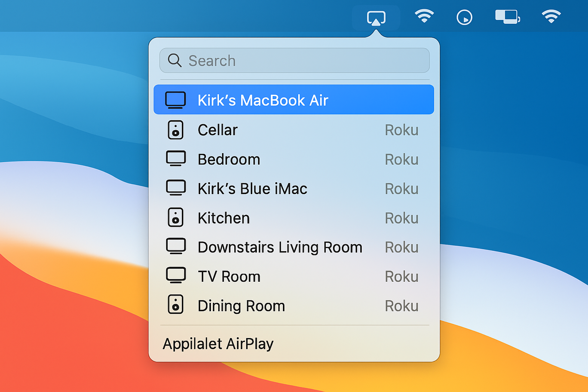Viewport: 588px width, 392px height.
Task: Click the speaker icon beside Cellar
Action: click(x=176, y=130)
